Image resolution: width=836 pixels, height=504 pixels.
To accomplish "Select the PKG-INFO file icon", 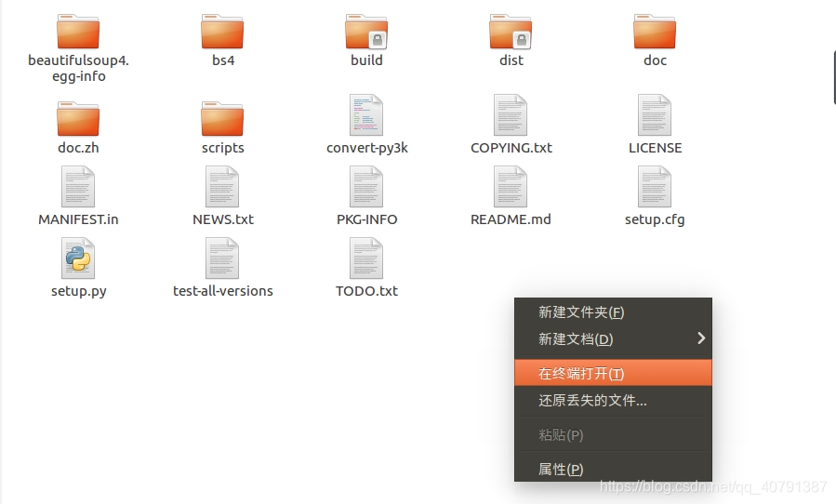I will 366,187.
